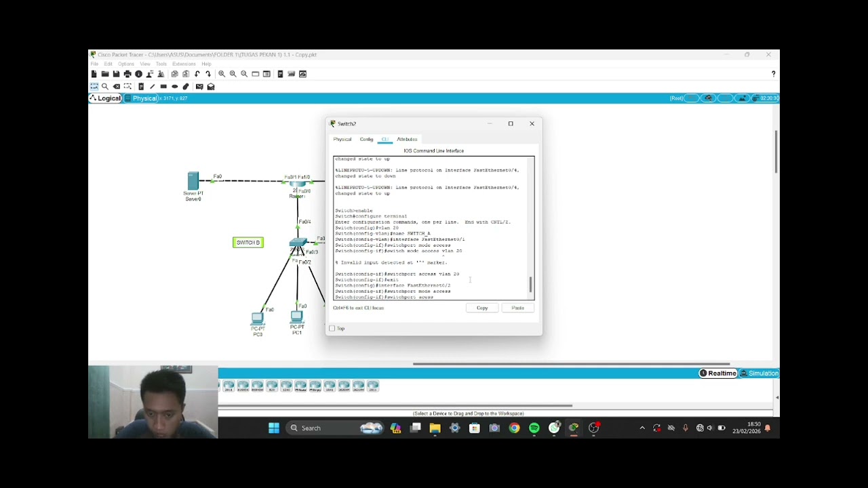Copy selection using toolbar Copy icon
This screenshot has height=488, width=868.
click(174, 74)
